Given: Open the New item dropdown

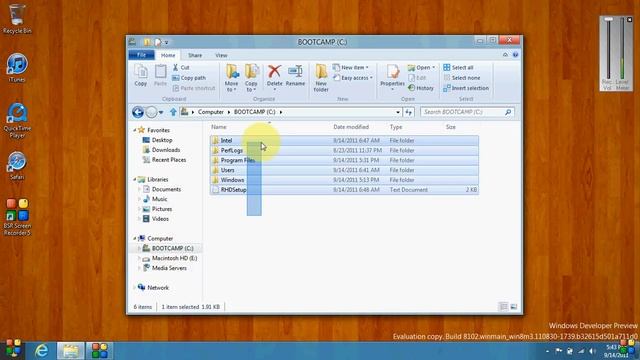Looking at the screenshot, I should tap(351, 67).
